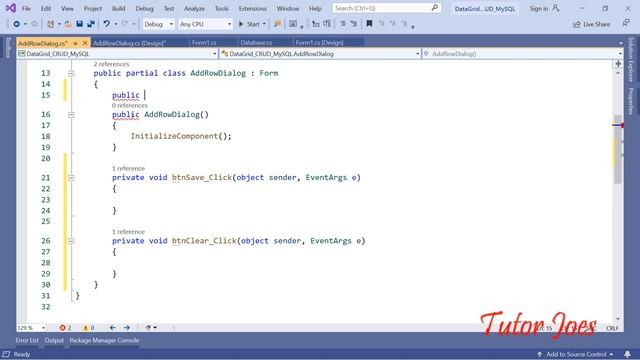Go to previous issue with left arrow
640x360 pixels.
[x=113, y=328]
